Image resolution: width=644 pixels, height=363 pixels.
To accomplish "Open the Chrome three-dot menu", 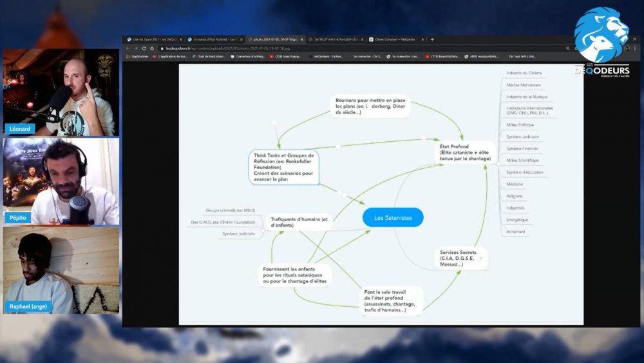I will [635, 48].
